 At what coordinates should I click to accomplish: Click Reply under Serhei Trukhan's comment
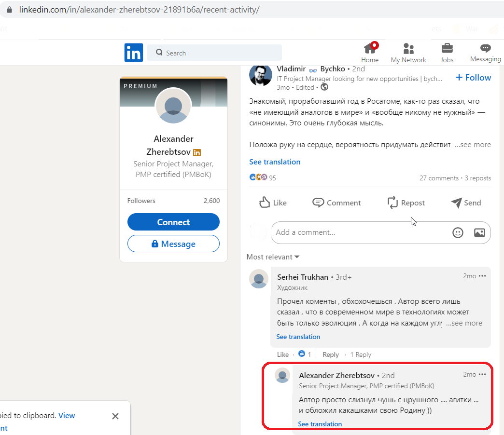[x=331, y=354]
